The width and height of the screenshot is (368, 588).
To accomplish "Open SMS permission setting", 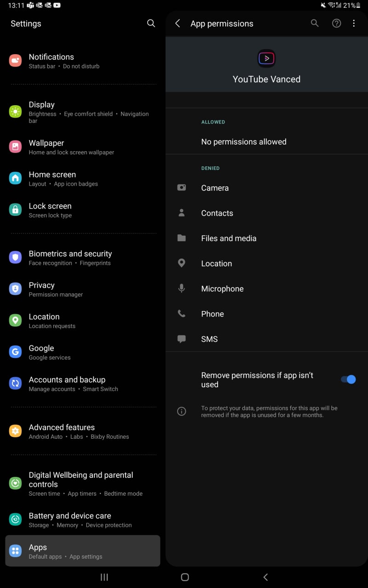I will pyautogui.click(x=267, y=339).
